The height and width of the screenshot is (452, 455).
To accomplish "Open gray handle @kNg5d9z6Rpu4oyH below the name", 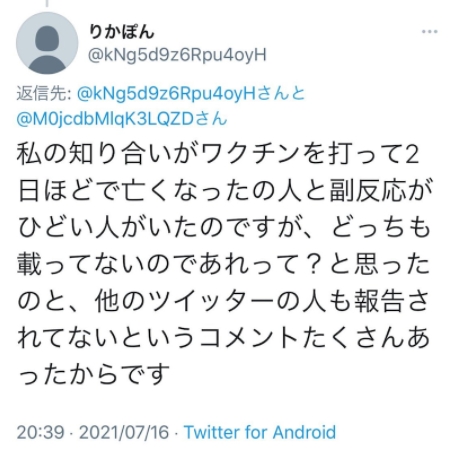I will (x=177, y=55).
